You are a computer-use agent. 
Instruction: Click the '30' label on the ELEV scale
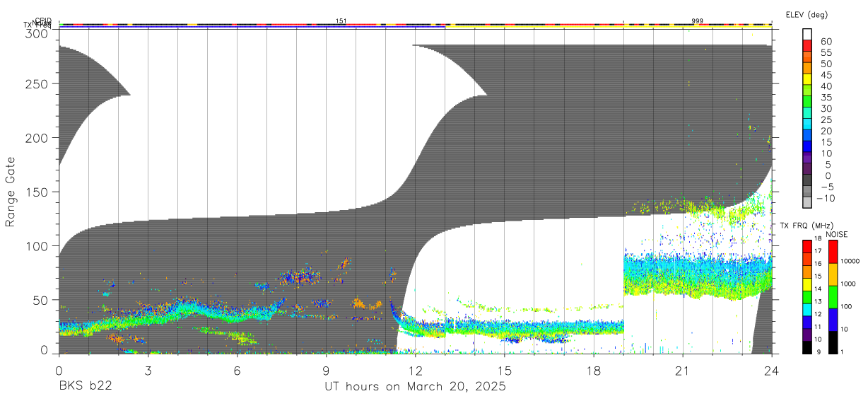pyautogui.click(x=825, y=109)
